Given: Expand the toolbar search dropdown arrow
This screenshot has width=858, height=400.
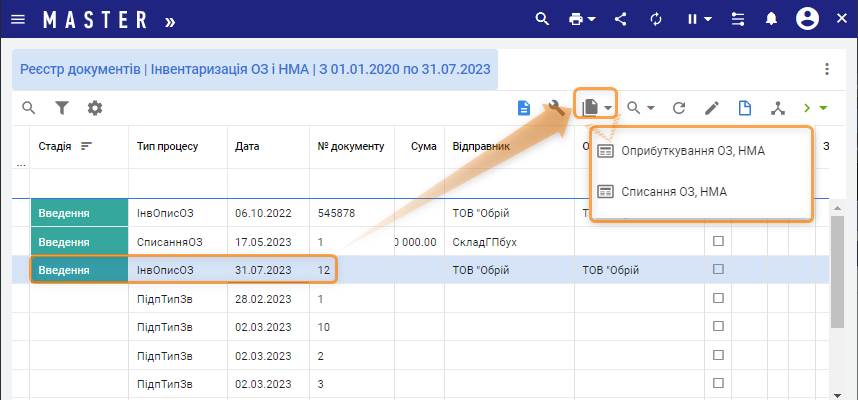Looking at the screenshot, I should [650, 108].
